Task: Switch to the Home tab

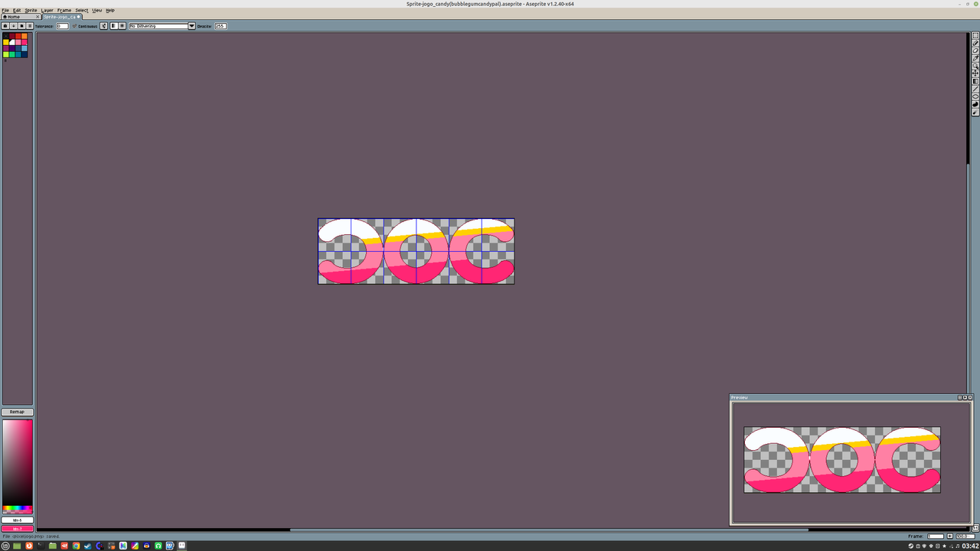Action: pos(21,17)
